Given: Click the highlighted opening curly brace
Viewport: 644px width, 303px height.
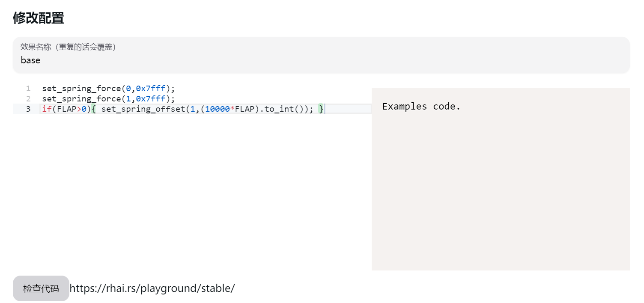Looking at the screenshot, I should 94,109.
